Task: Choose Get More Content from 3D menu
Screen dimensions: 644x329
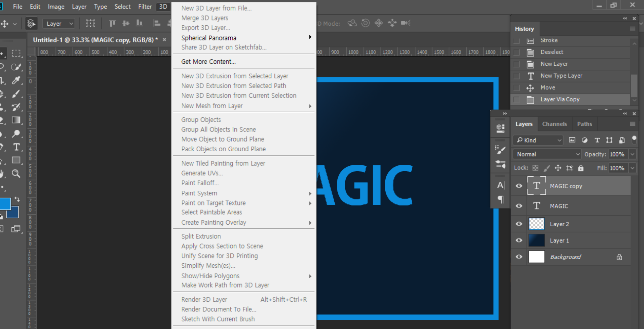Action: point(208,62)
